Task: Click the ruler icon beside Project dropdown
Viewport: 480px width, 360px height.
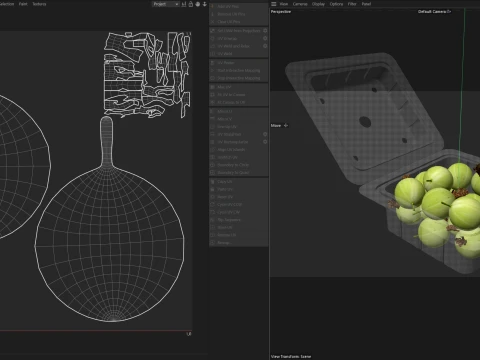Action: [184, 4]
